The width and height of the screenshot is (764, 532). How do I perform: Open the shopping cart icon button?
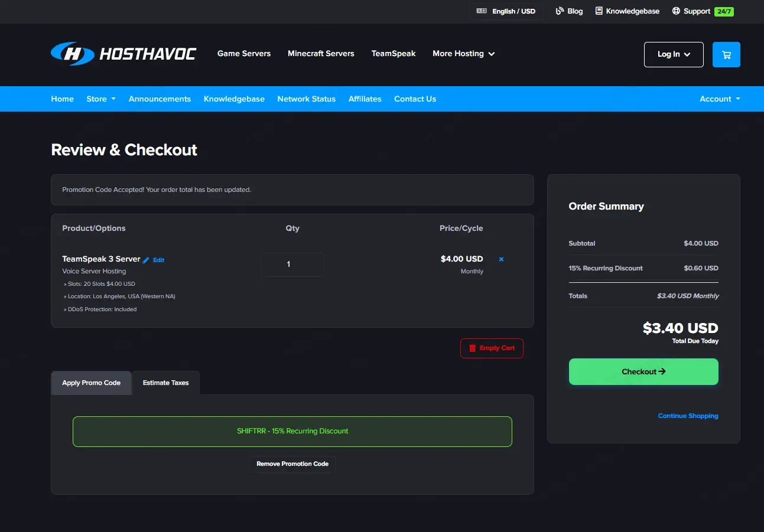pos(726,54)
